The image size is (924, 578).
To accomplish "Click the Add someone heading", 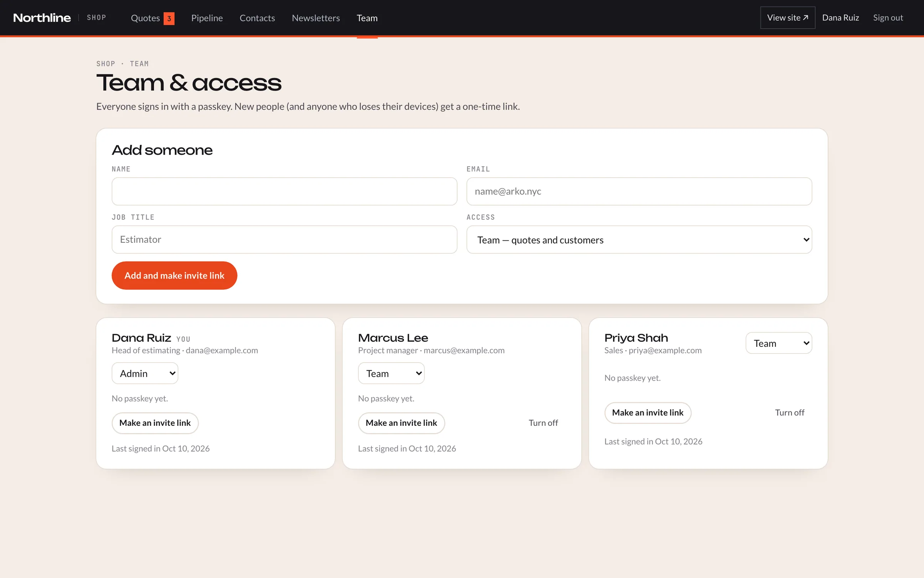I will point(162,150).
